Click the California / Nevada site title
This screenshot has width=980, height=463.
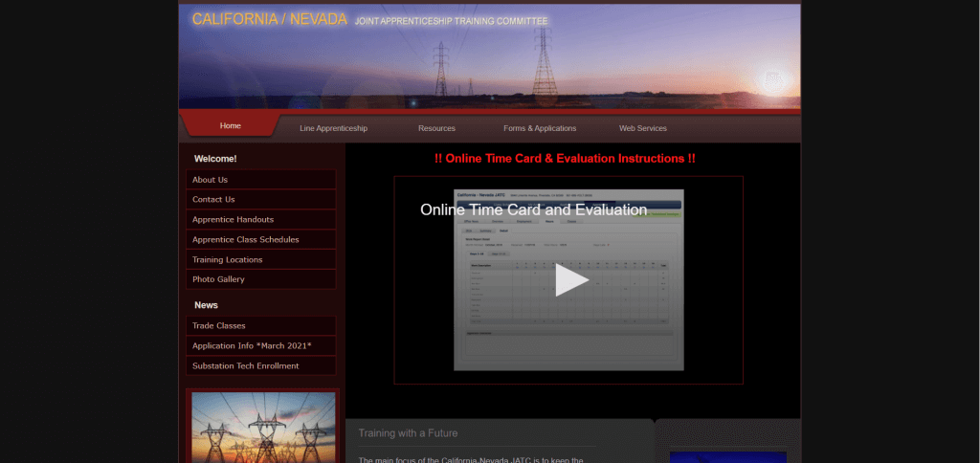(269, 19)
